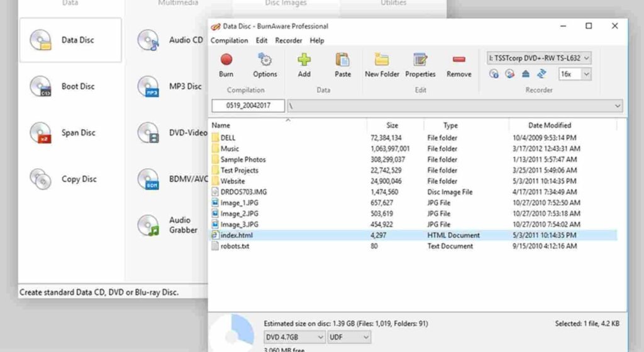This screenshot has width=644, height=352.
Task: Open the Recorder menu
Action: (288, 40)
